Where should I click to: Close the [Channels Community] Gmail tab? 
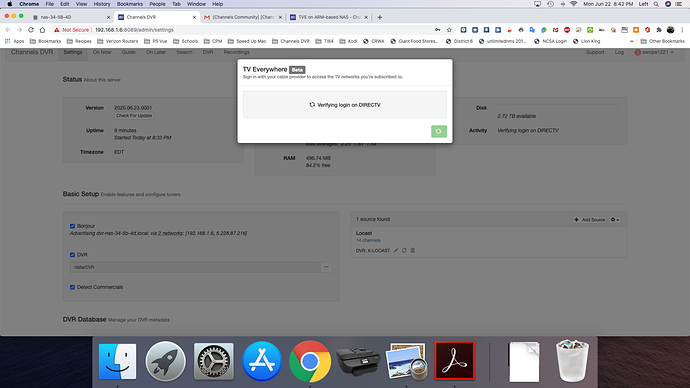[280, 17]
